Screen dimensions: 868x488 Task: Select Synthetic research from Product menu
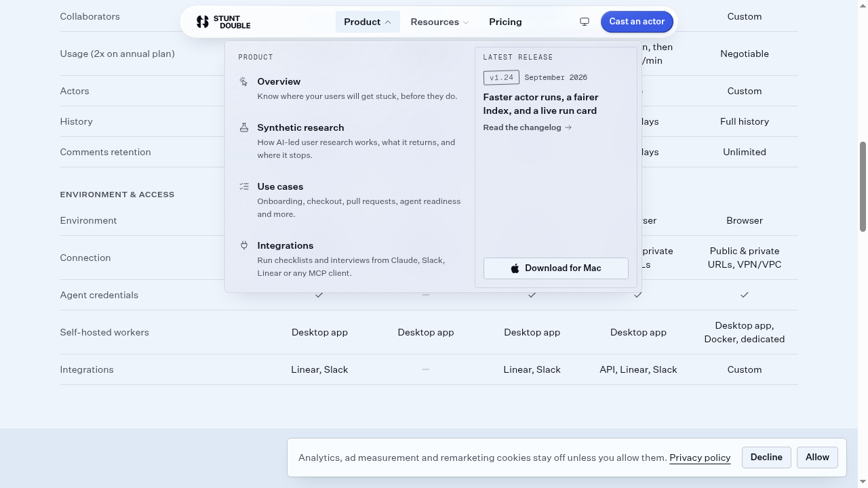click(x=350, y=141)
